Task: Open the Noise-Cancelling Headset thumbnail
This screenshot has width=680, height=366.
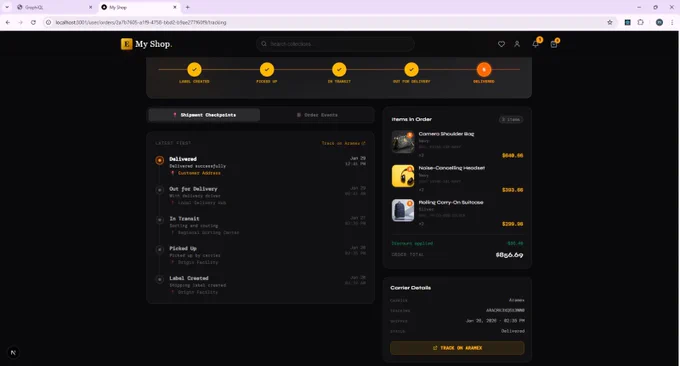Action: click(403, 176)
